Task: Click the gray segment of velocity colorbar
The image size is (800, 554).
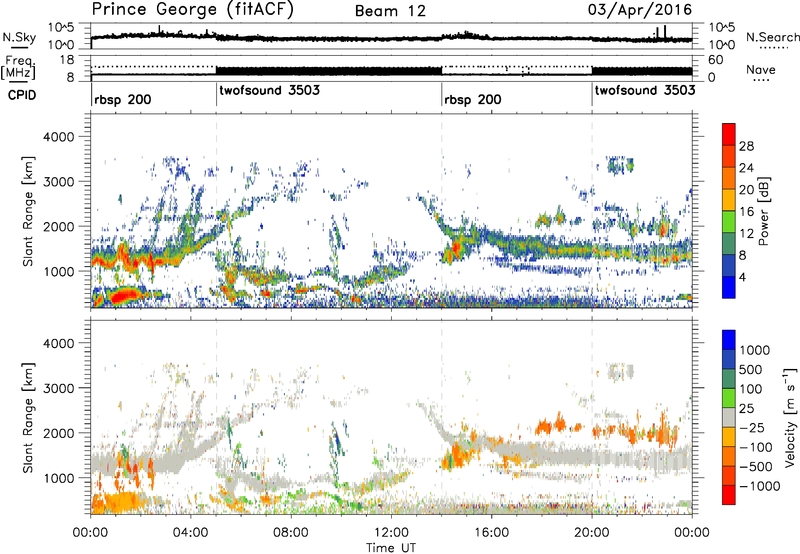Action: (x=729, y=418)
